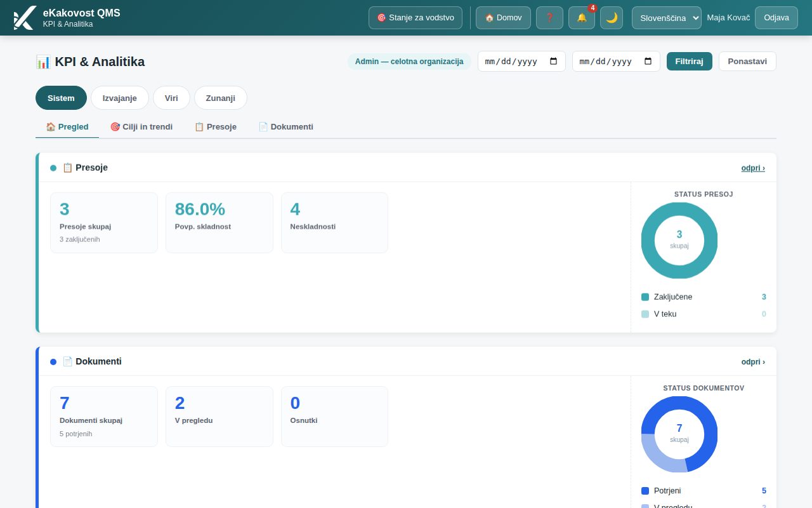Click the 86.0% Povp. skladnost tile
Screen dimensions: 812x508
219,223
